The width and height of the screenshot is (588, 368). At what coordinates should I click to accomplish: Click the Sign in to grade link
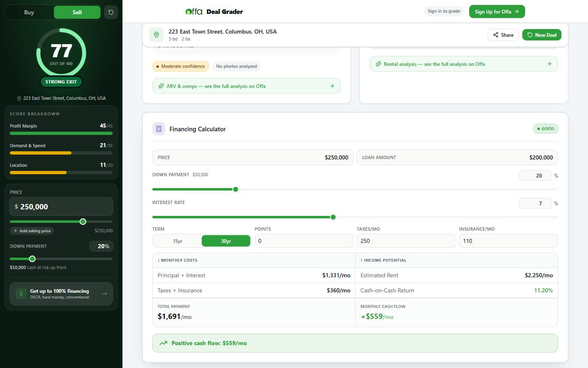444,11
